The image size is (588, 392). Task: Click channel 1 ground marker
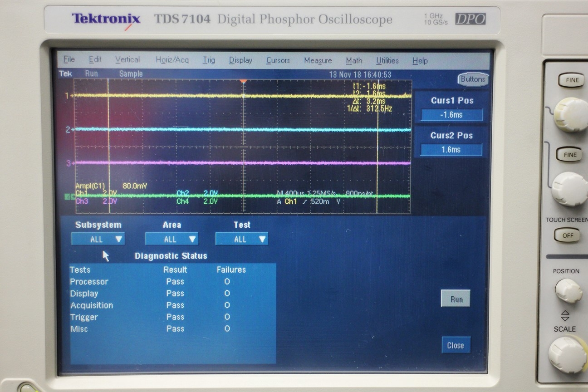[x=69, y=96]
